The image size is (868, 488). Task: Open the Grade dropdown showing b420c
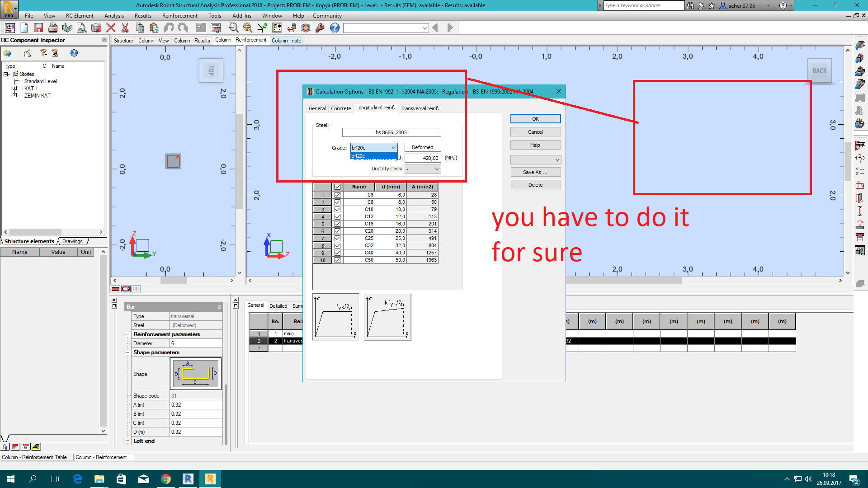click(393, 147)
